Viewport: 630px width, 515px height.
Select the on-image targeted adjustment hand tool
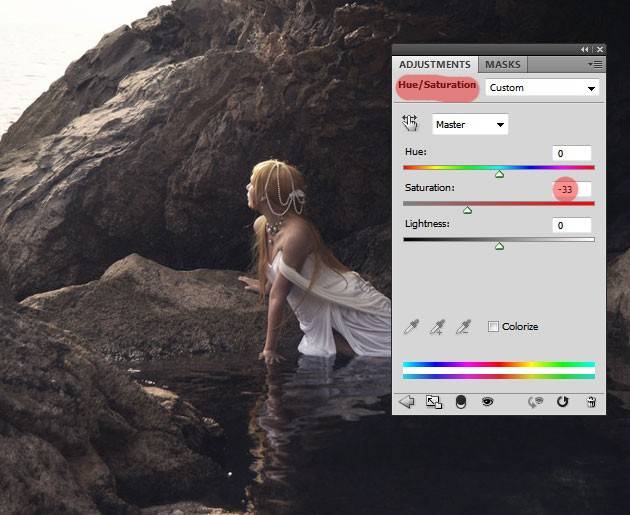pyautogui.click(x=410, y=123)
